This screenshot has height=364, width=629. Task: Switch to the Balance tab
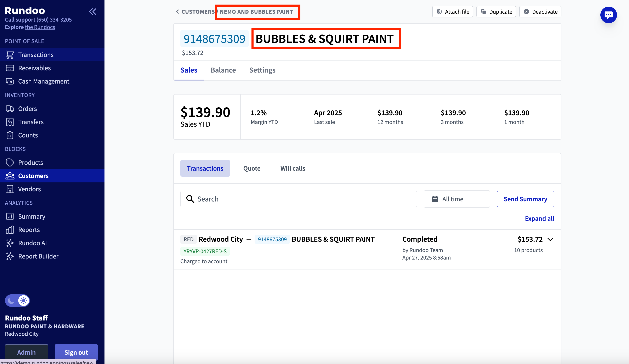click(223, 70)
